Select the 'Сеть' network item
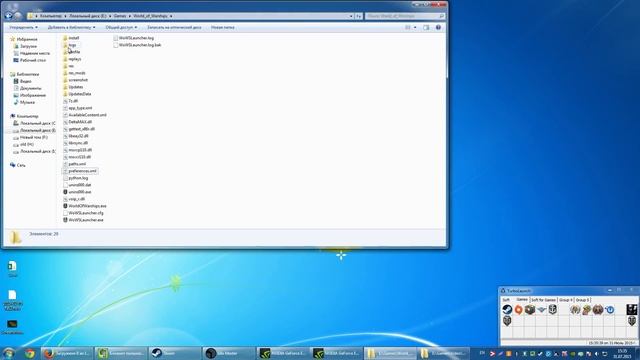The width and height of the screenshot is (640, 360). [18, 165]
